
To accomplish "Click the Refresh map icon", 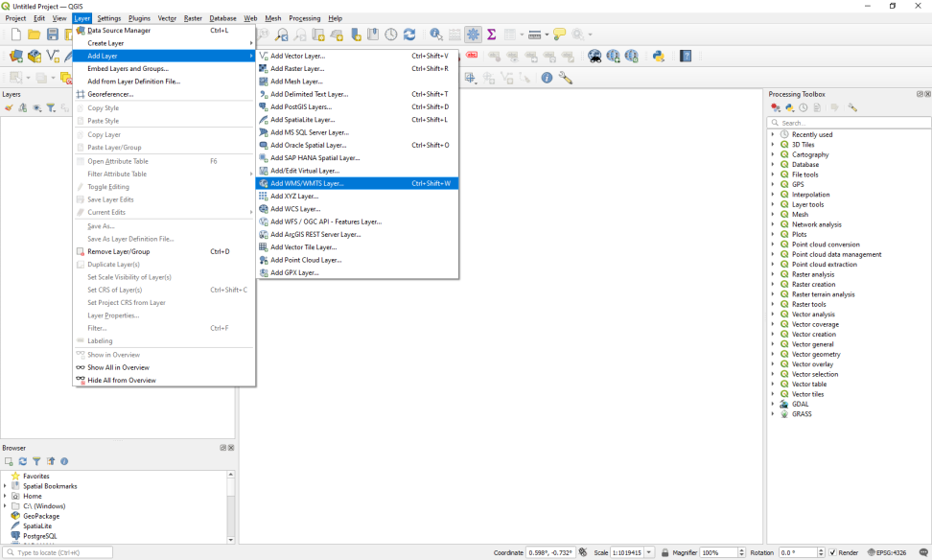I will [x=408, y=35].
